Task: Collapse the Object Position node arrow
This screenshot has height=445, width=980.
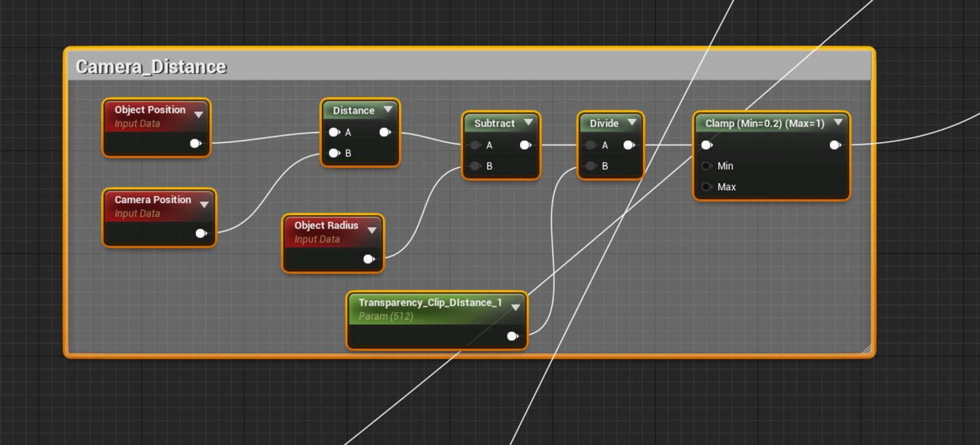Action: 199,115
